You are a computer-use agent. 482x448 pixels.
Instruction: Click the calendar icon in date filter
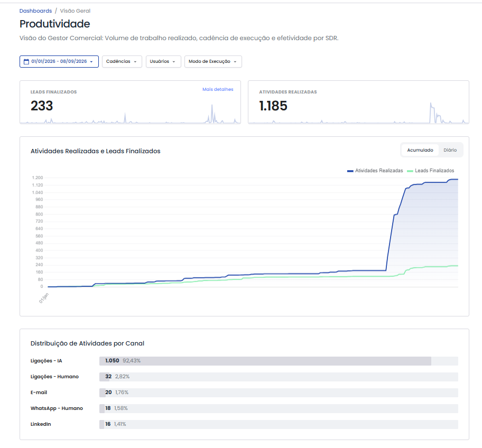pos(26,61)
